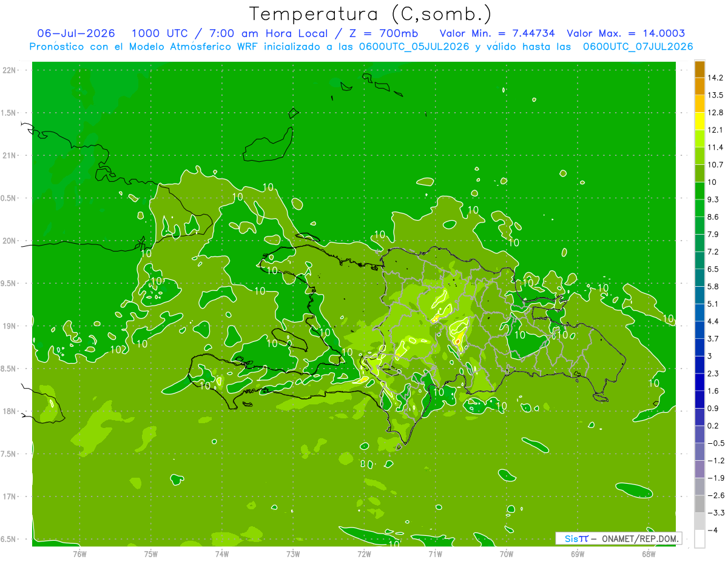The image size is (728, 562).
Task: Pick the yellow swatch between 12.1 and 12.8
Action: pos(700,121)
